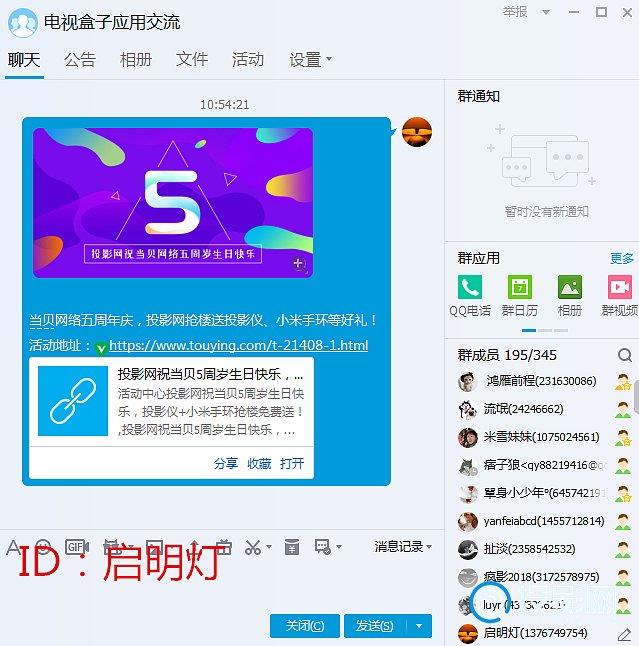Click the 群成员 195/345 header
The width and height of the screenshot is (639, 646).
tap(507, 355)
